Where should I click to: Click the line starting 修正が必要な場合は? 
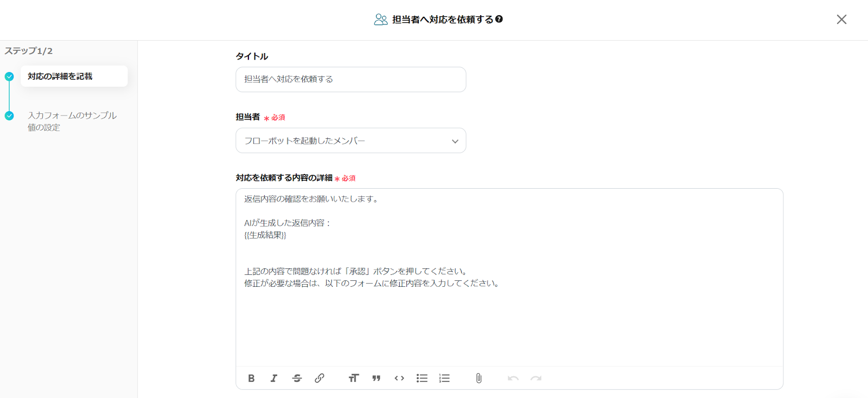tap(372, 283)
